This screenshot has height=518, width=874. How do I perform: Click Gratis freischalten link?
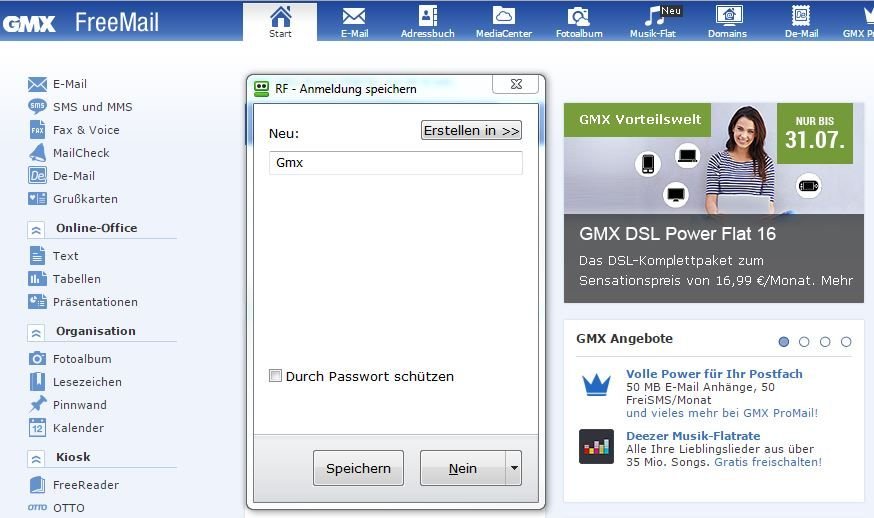coord(768,462)
